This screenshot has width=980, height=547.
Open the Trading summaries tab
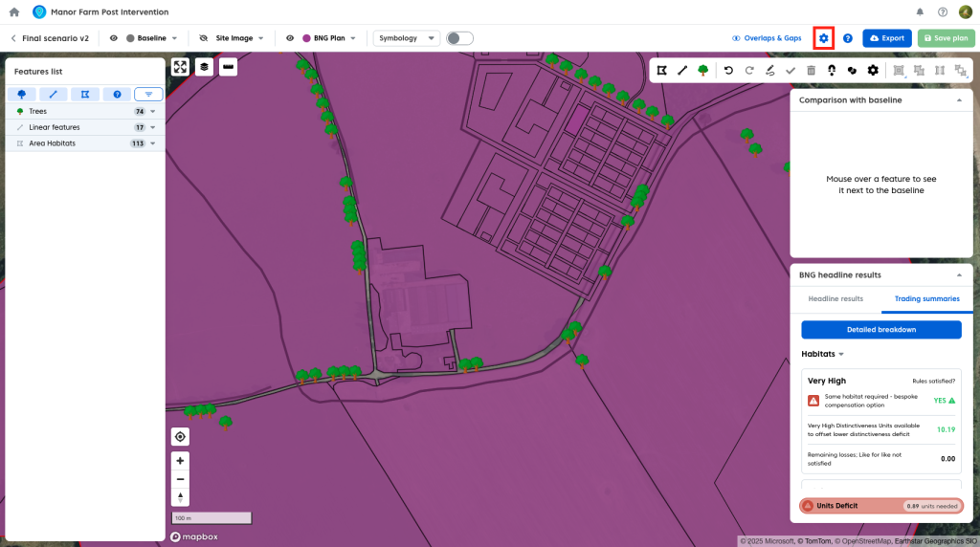pyautogui.click(x=926, y=299)
